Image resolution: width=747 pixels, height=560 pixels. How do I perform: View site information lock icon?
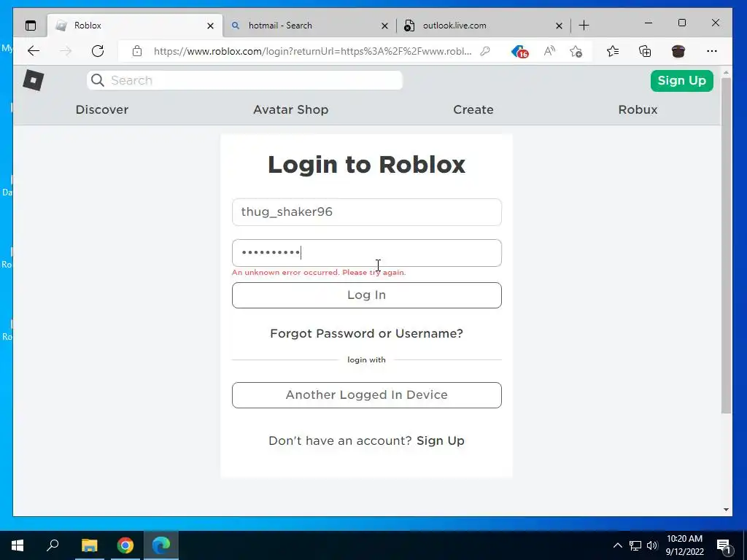(x=137, y=51)
